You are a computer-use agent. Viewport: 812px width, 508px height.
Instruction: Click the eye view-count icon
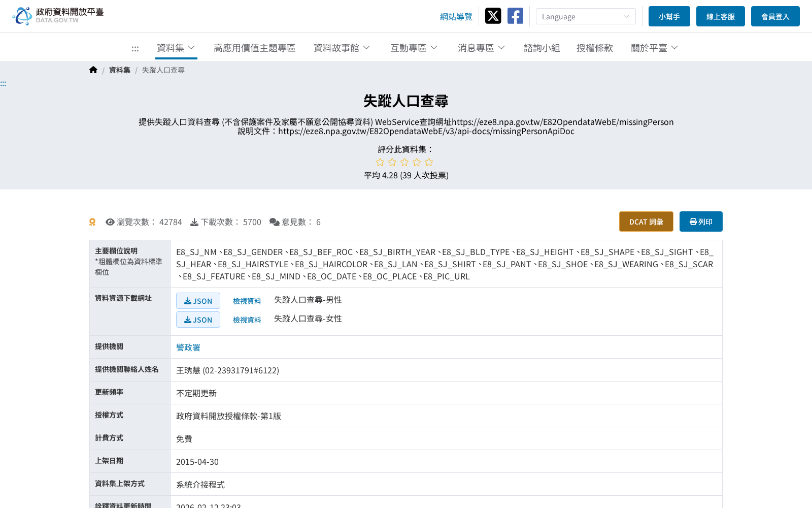[110, 222]
